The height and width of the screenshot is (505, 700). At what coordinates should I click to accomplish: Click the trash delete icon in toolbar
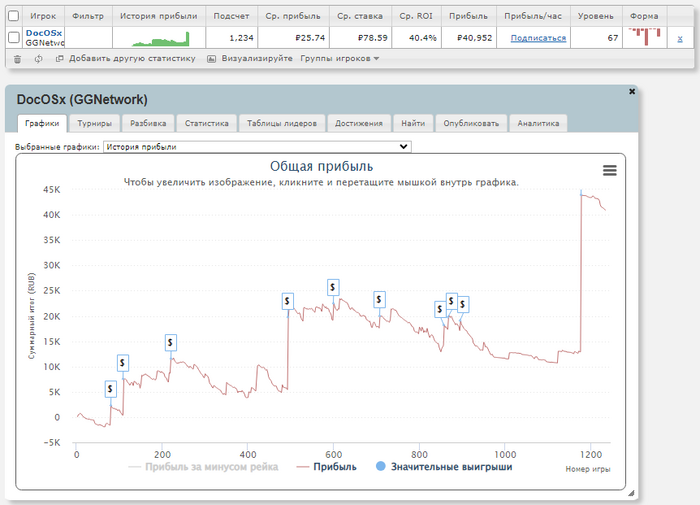pyautogui.click(x=17, y=59)
